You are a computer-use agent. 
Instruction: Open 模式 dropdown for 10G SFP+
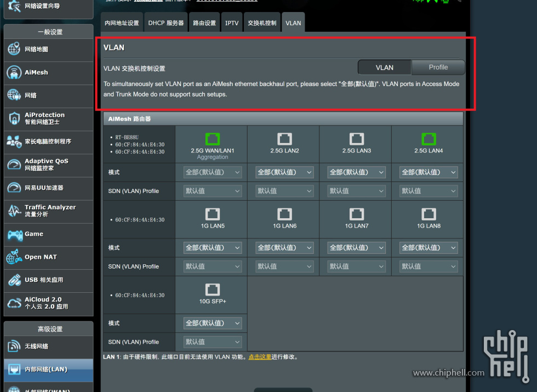click(213, 323)
